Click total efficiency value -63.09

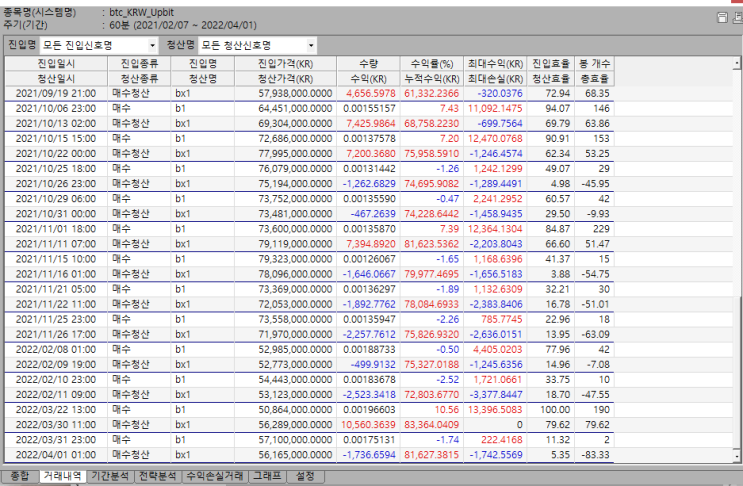tap(596, 334)
